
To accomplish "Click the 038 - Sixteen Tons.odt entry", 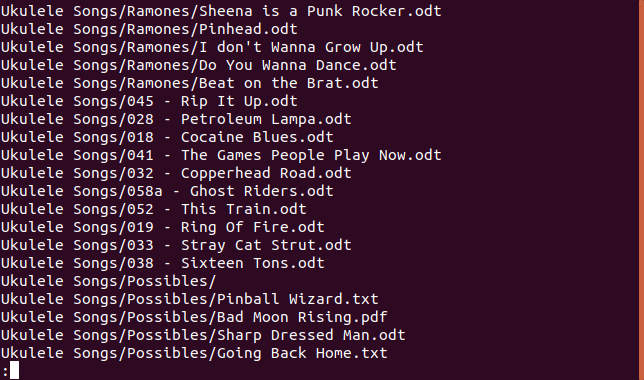I will [x=163, y=264].
